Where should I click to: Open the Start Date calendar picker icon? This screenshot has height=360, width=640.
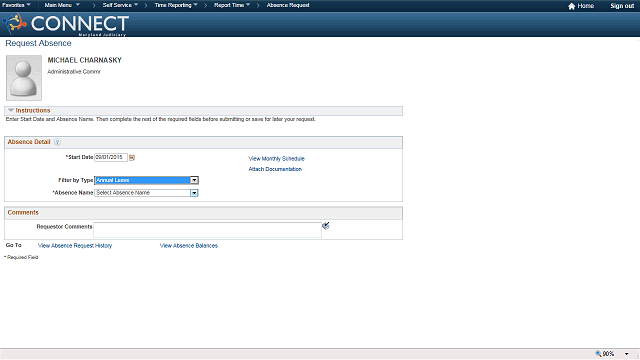click(x=132, y=158)
